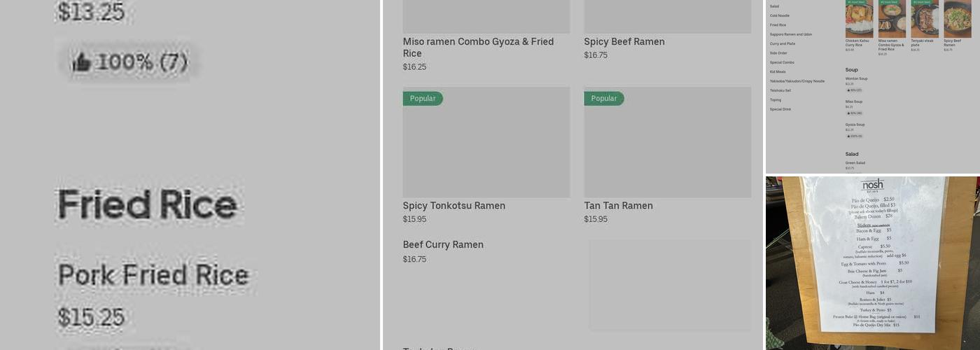Jump to the Special Drink category
Image resolution: width=980 pixels, height=350 pixels.
click(780, 109)
